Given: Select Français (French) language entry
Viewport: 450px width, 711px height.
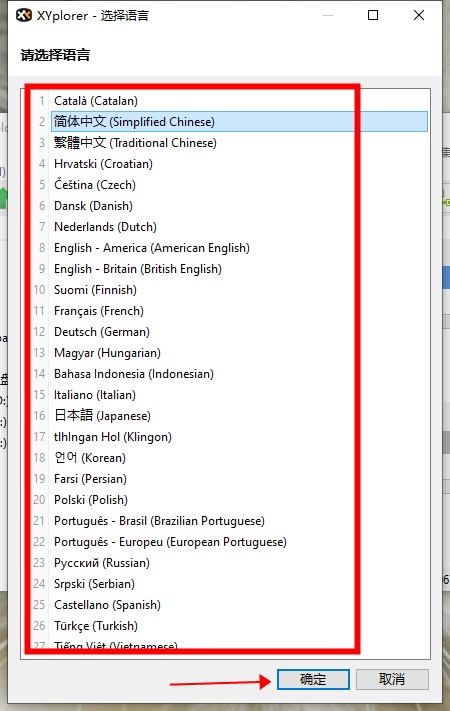Looking at the screenshot, I should click(x=99, y=311).
